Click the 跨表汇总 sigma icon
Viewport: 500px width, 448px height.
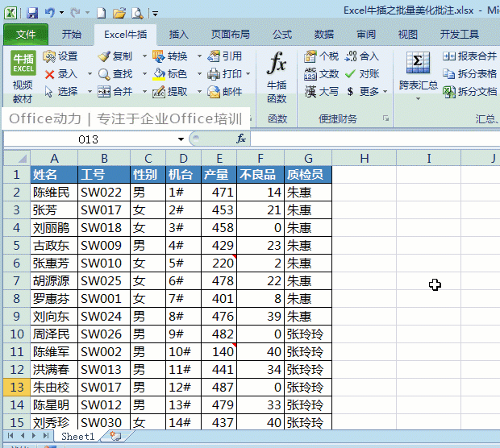(418, 63)
